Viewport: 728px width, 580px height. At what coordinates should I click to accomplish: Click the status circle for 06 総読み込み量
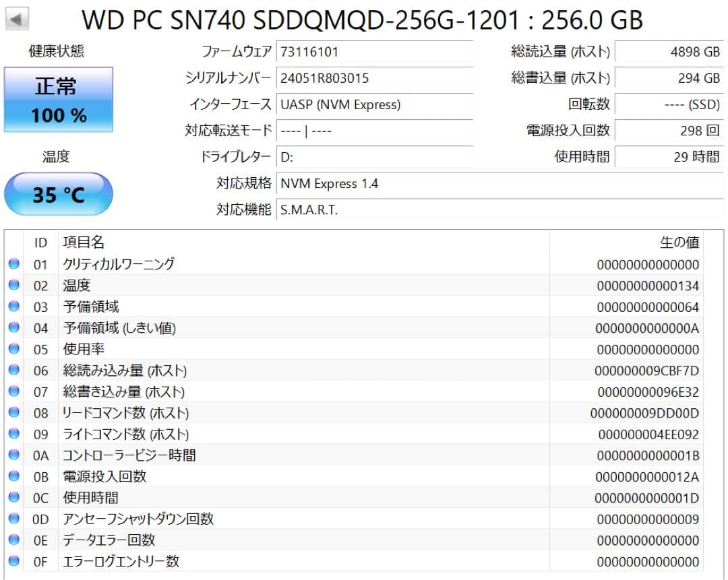[14, 370]
